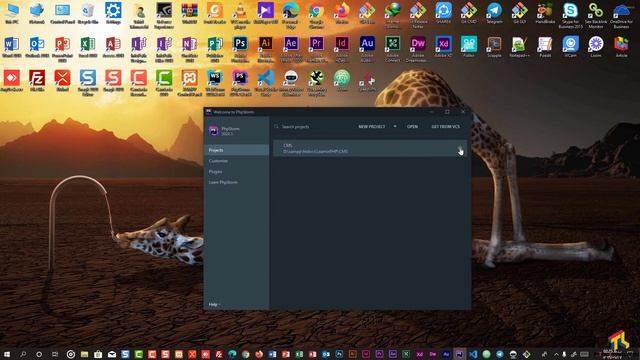This screenshot has width=640, height=360.
Task: Click the New Project button
Action: coord(371,127)
